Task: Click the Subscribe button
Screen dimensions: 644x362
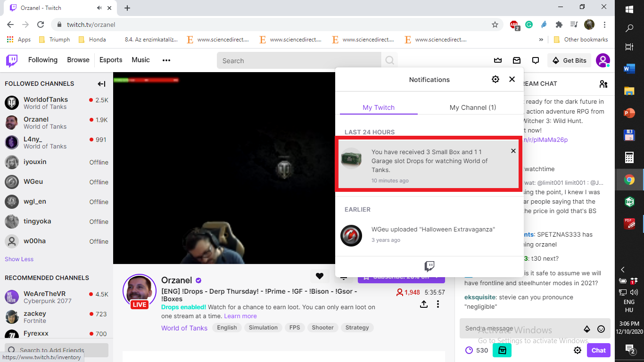Action: pyautogui.click(x=401, y=277)
